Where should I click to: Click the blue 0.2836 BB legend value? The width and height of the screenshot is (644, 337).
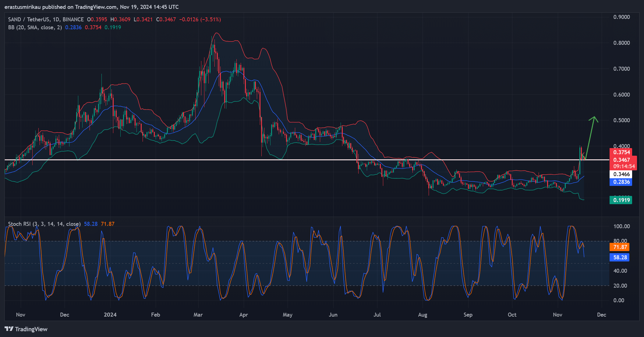[x=73, y=27]
